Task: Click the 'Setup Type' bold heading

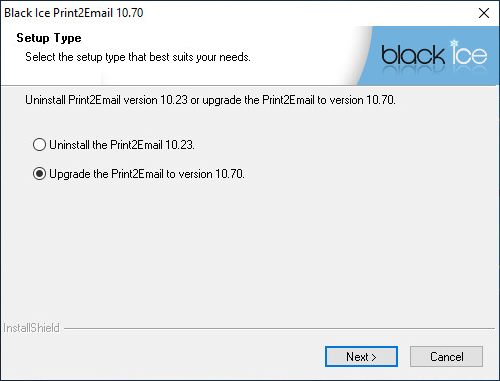Action: pyautogui.click(x=49, y=38)
